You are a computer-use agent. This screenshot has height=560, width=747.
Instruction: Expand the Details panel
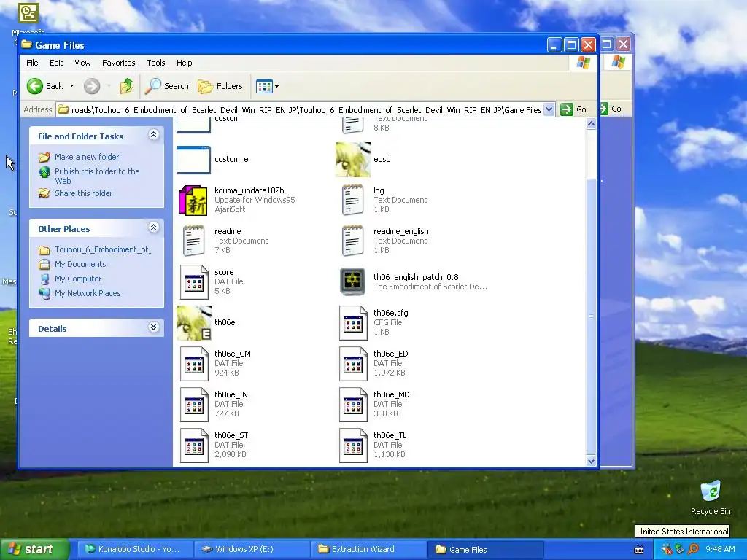(153, 327)
